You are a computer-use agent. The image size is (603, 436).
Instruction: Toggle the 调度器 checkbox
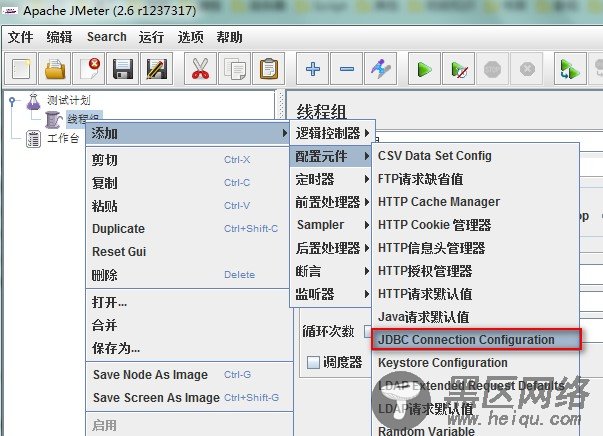coord(313,362)
